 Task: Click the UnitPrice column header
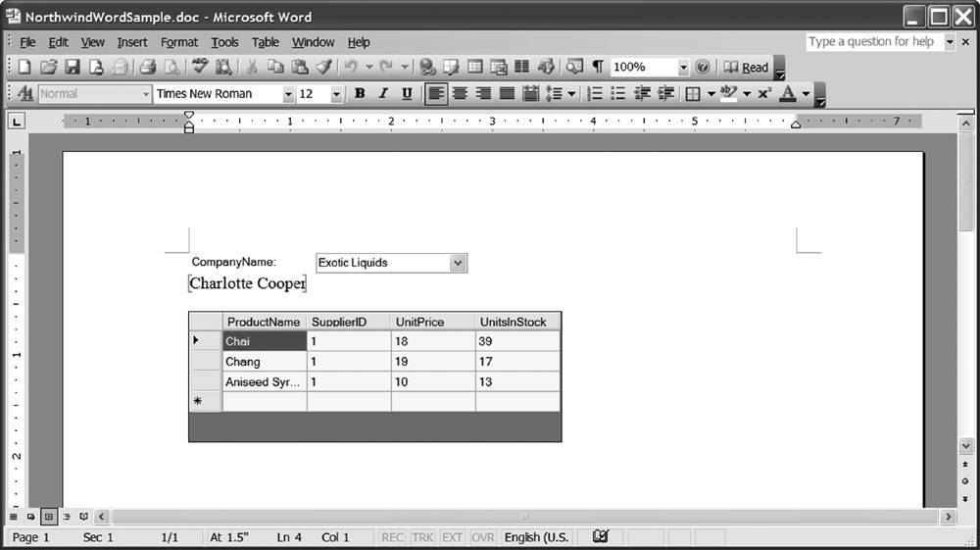433,322
